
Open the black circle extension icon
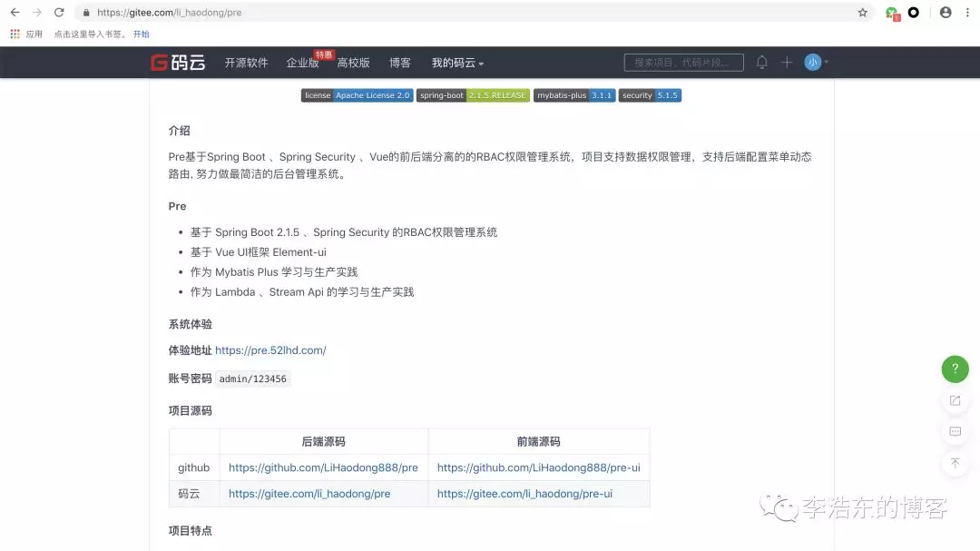(x=913, y=13)
